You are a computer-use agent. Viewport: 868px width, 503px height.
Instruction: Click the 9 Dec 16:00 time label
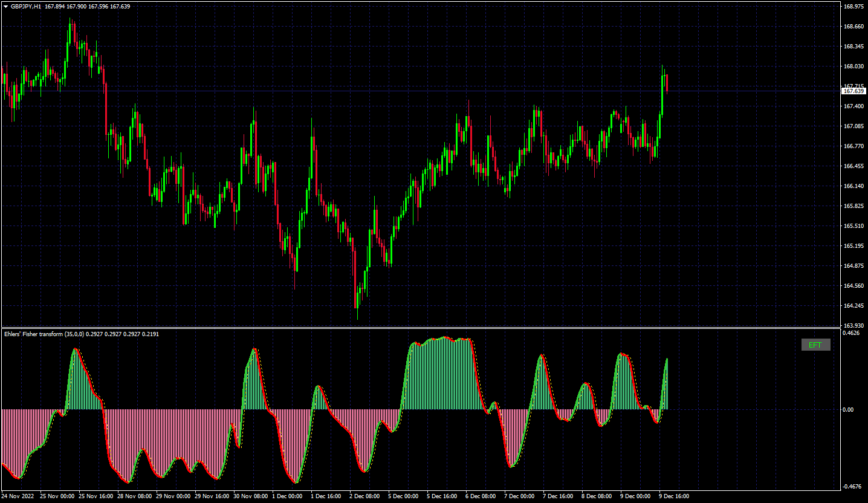674,496
